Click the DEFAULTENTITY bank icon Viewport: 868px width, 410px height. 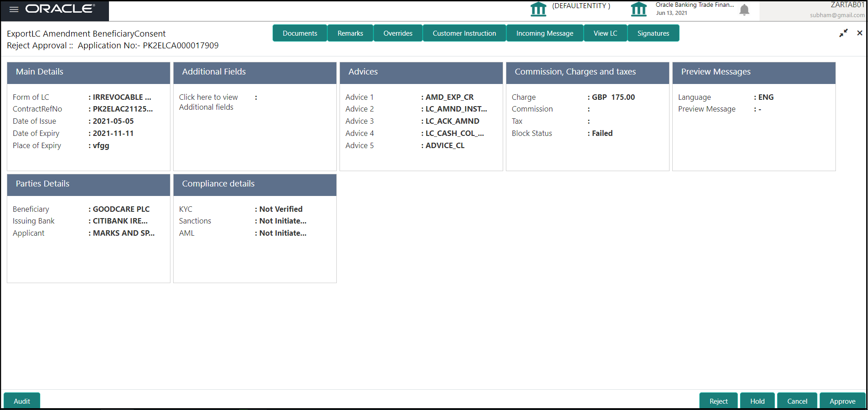point(538,9)
